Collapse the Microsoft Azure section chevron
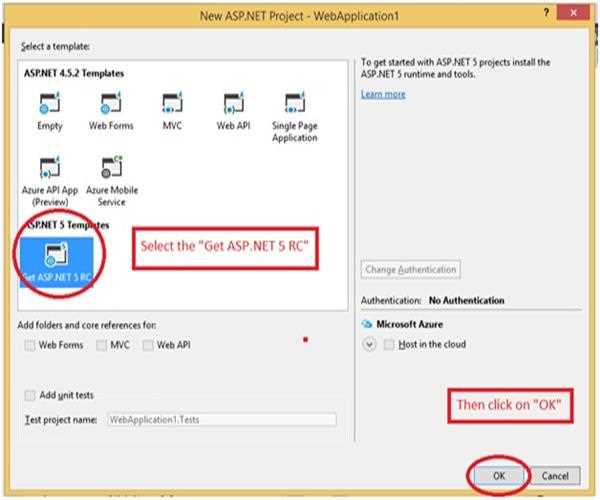The width and height of the screenshot is (600, 500). [369, 345]
